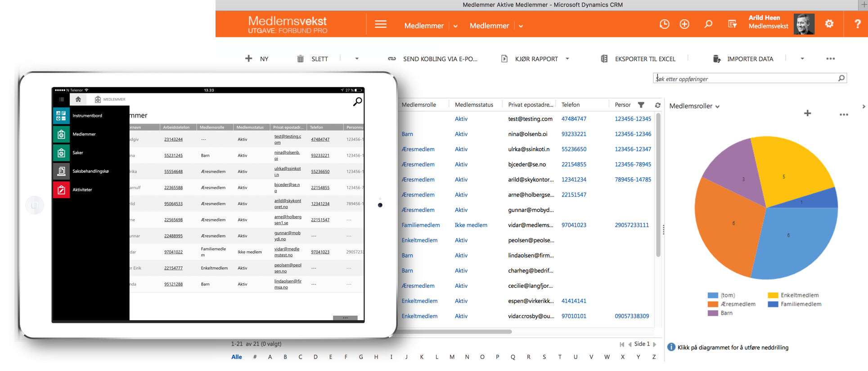
Task: Tap Saksbehandlingskø icon in tablet sidebar
Action: pyautogui.click(x=61, y=171)
